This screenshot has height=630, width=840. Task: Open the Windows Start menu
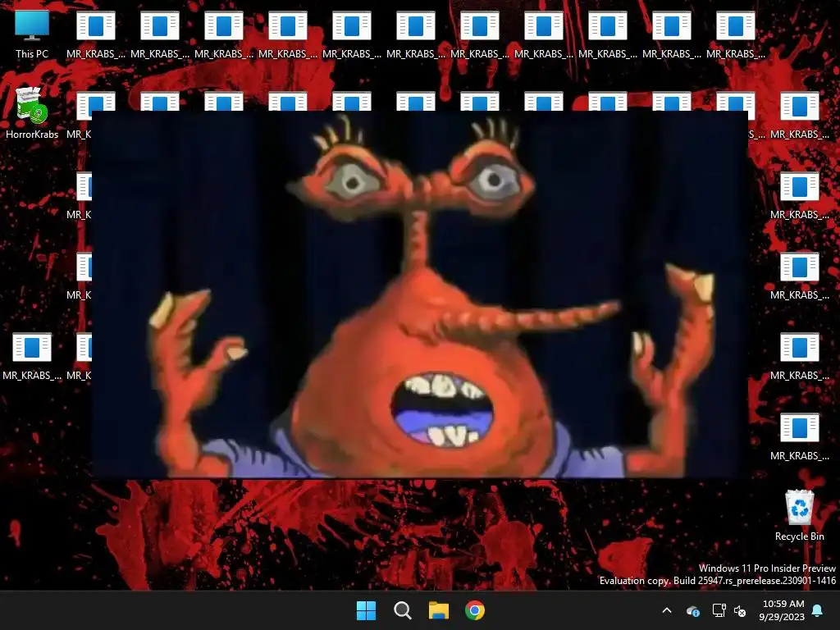[367, 610]
